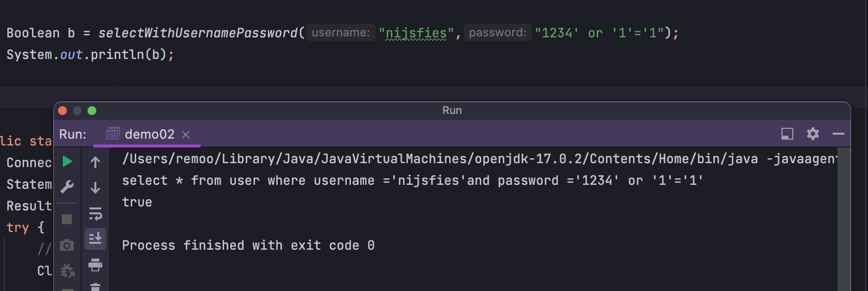Open Run window gear options menu
Screen dimensions: 868x291
[x=813, y=134]
